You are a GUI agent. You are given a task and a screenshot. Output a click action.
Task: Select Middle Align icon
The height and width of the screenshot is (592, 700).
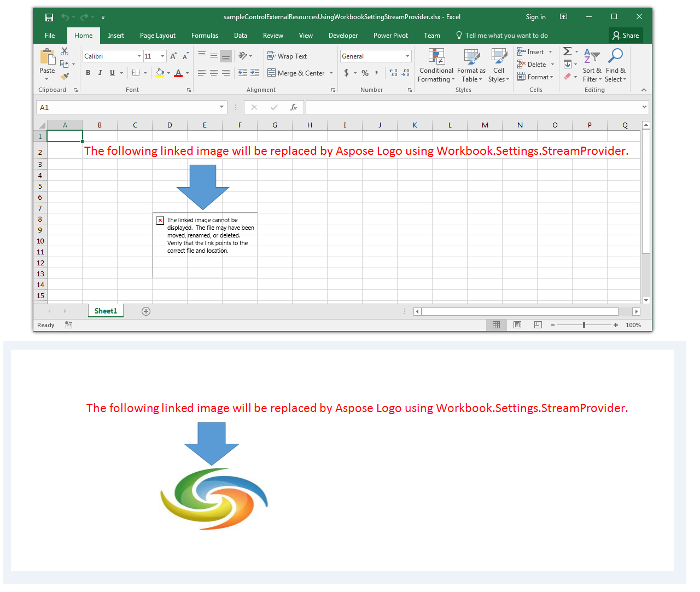(214, 56)
